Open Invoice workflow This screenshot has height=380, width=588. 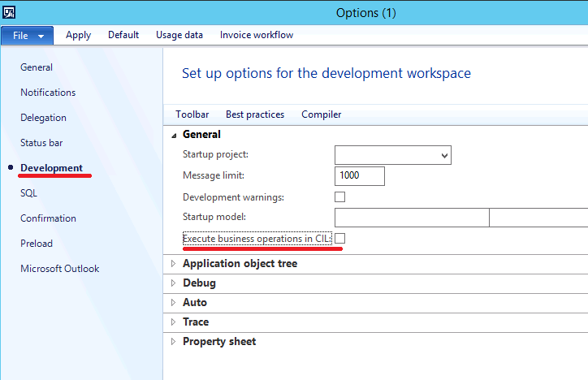[257, 35]
